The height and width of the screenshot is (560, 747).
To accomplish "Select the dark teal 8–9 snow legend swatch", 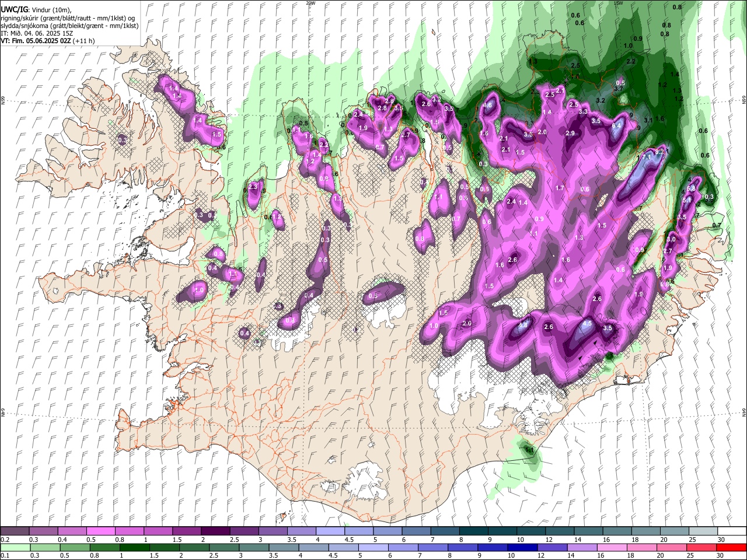I will (x=473, y=531).
